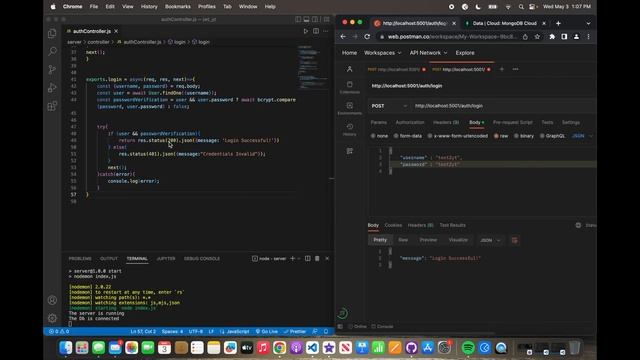
Task: Click the request URL input field
Action: pyautogui.click(x=503, y=106)
